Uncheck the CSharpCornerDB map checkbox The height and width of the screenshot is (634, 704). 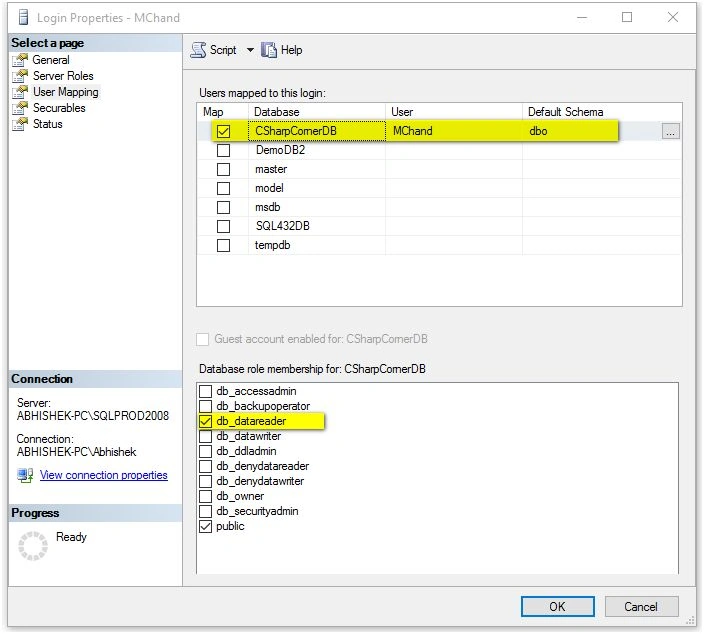click(223, 131)
